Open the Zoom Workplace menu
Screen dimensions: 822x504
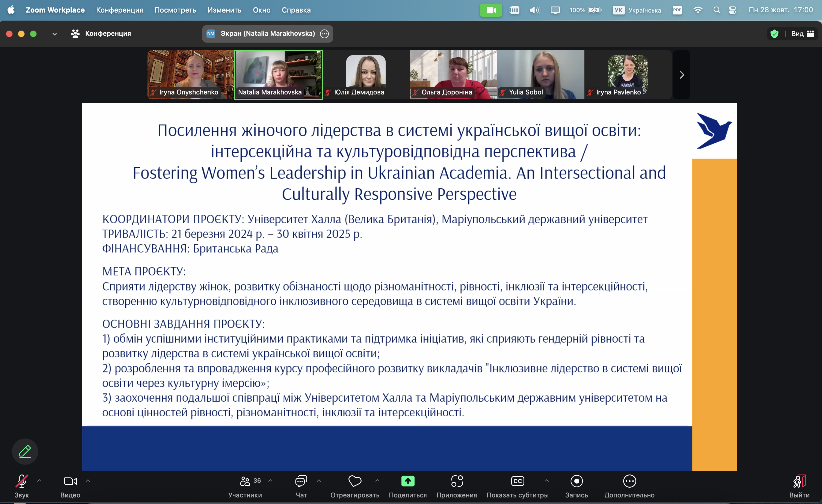click(x=55, y=10)
